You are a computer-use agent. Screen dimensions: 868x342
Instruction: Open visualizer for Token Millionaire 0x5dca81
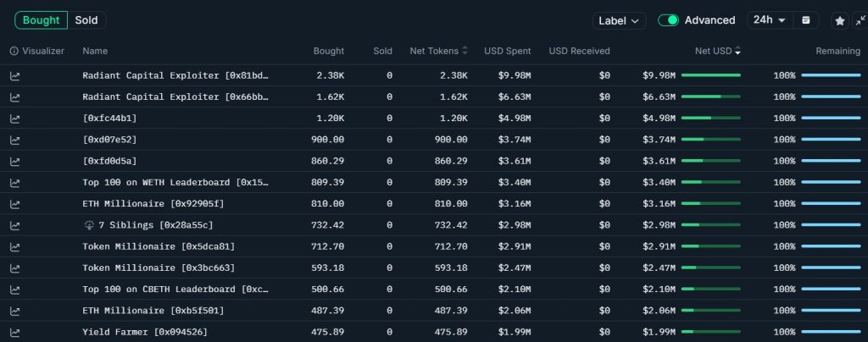(x=14, y=246)
